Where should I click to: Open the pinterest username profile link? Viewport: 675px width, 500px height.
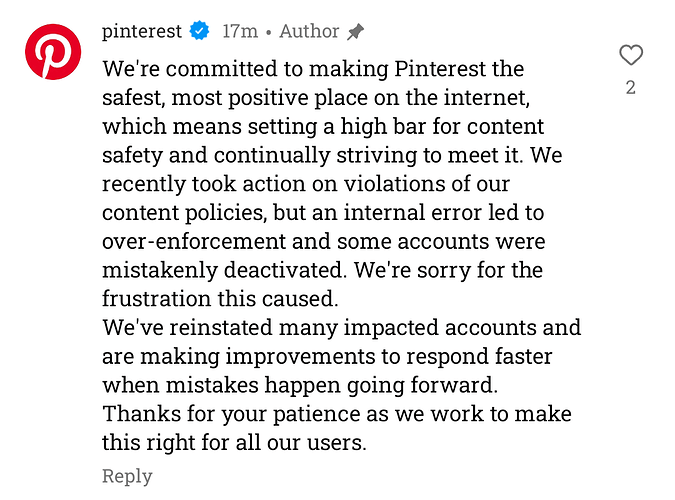click(x=142, y=31)
